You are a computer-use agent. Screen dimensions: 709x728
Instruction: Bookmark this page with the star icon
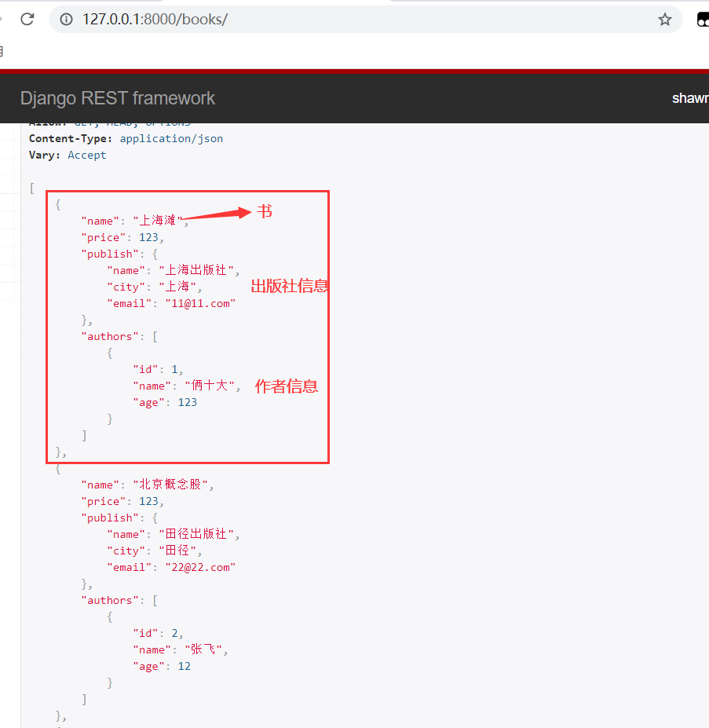pyautogui.click(x=664, y=19)
